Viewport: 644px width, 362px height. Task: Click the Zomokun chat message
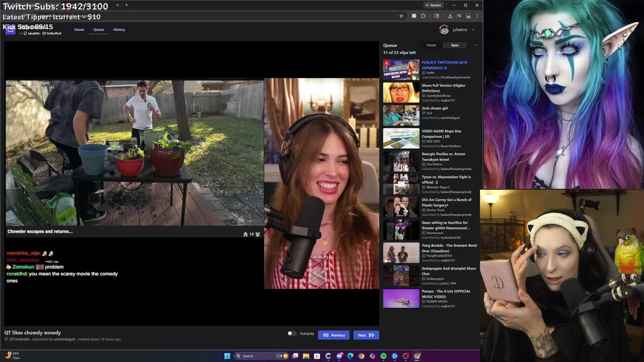(x=35, y=267)
